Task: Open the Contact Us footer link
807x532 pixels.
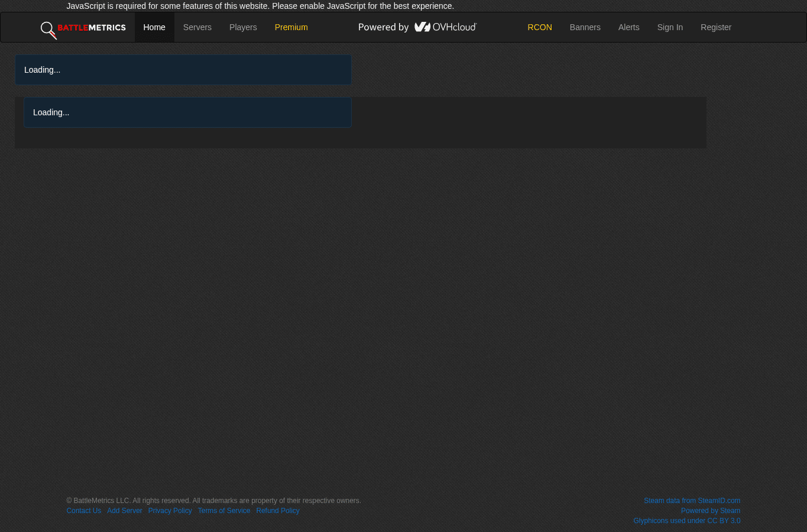Action: 84,511
